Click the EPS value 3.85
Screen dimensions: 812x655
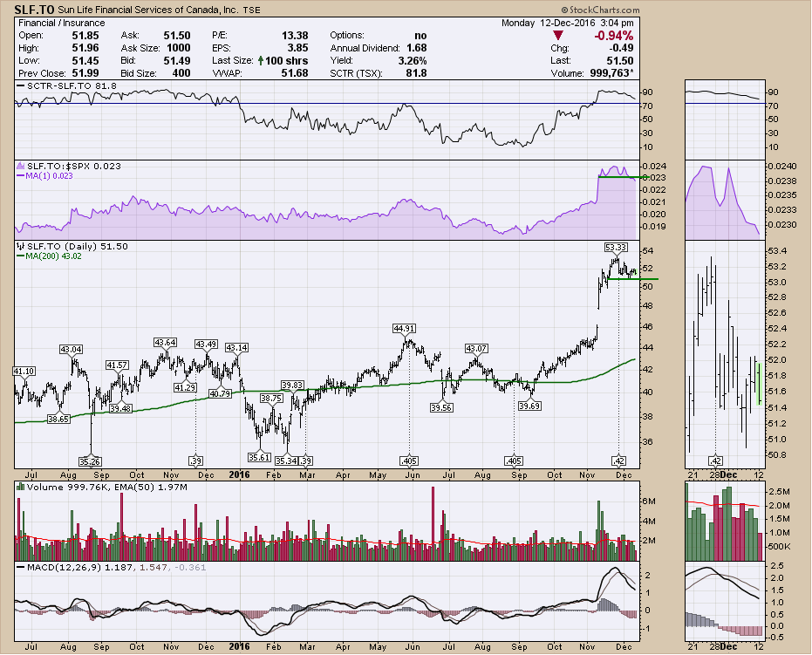point(297,48)
